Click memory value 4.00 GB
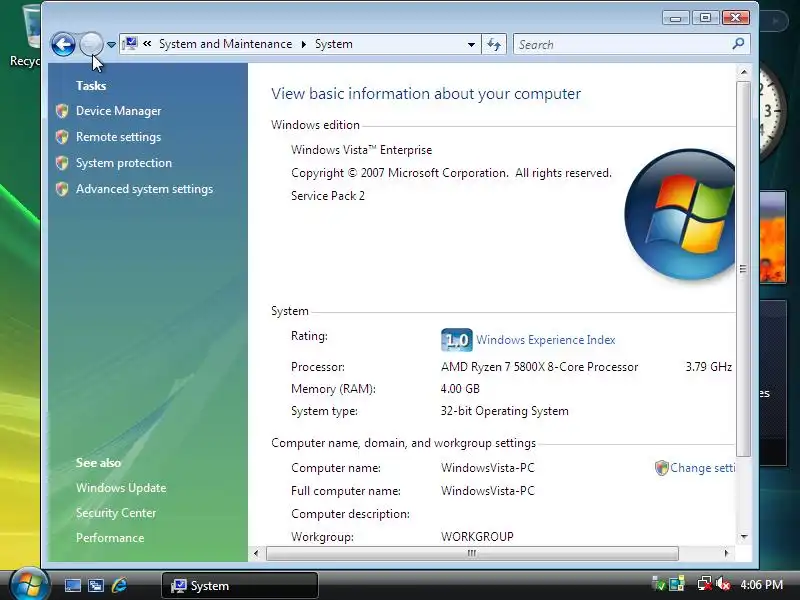 point(460,389)
